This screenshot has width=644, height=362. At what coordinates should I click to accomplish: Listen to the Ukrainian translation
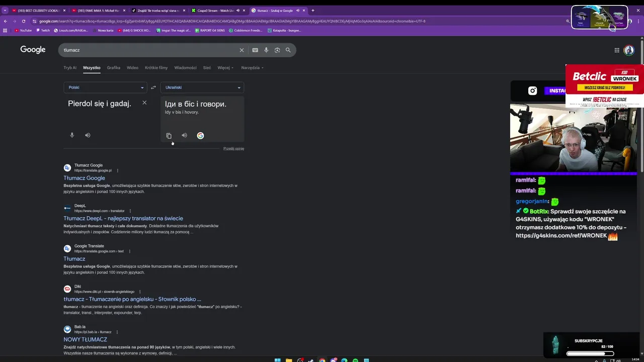tap(184, 135)
